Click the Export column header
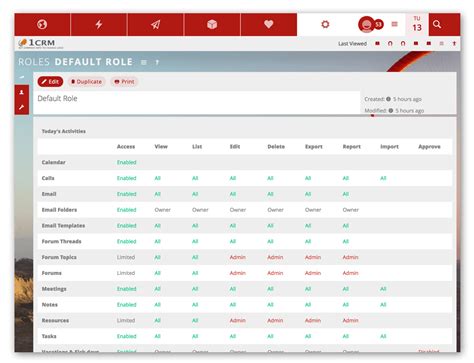The image size is (474, 363). [x=314, y=147]
